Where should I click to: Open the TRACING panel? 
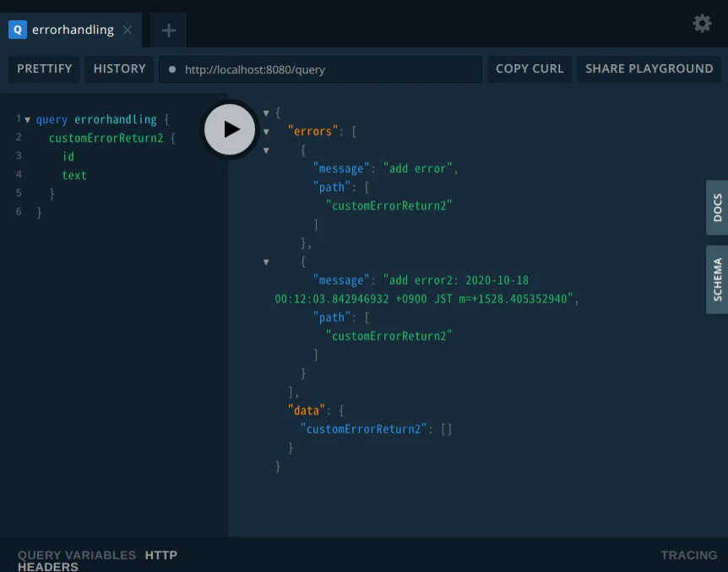click(689, 555)
